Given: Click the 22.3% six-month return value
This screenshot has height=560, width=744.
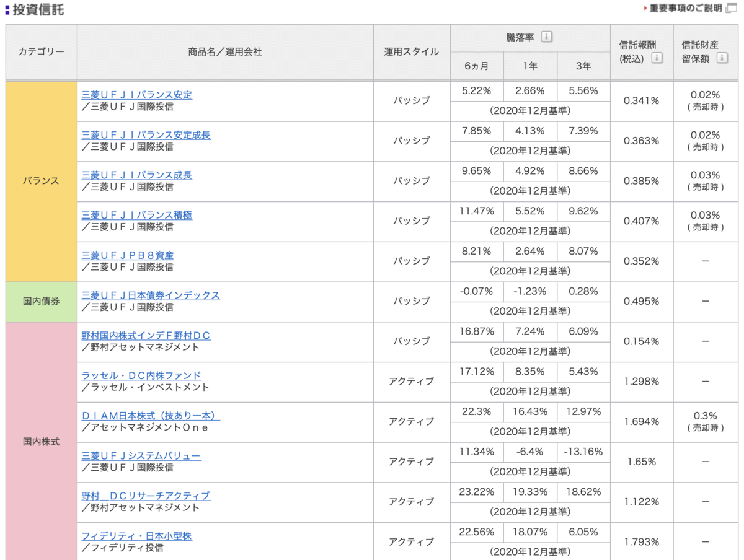Looking at the screenshot, I should point(477,411).
